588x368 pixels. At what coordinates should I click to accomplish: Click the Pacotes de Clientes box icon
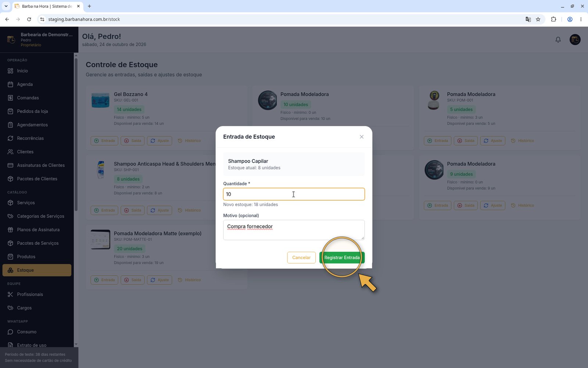click(x=10, y=179)
